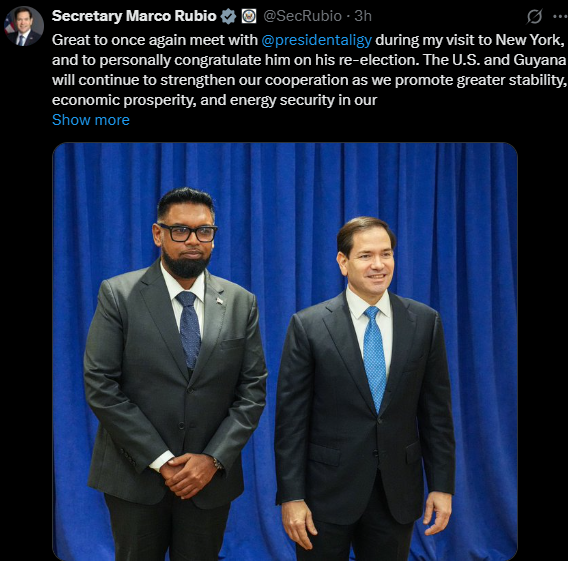Viewport: 568px width, 561px height.
Task: Click the Secretary Marco Rubio display name
Action: 134,16
